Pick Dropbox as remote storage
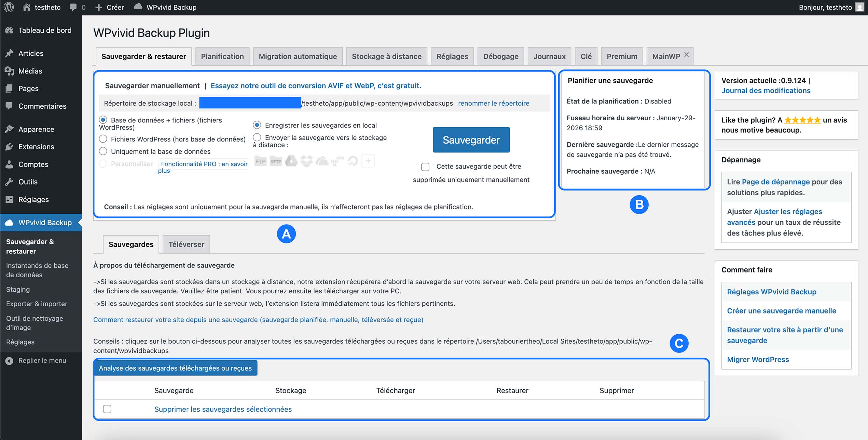Image resolution: width=868 pixels, height=440 pixels. tap(306, 161)
